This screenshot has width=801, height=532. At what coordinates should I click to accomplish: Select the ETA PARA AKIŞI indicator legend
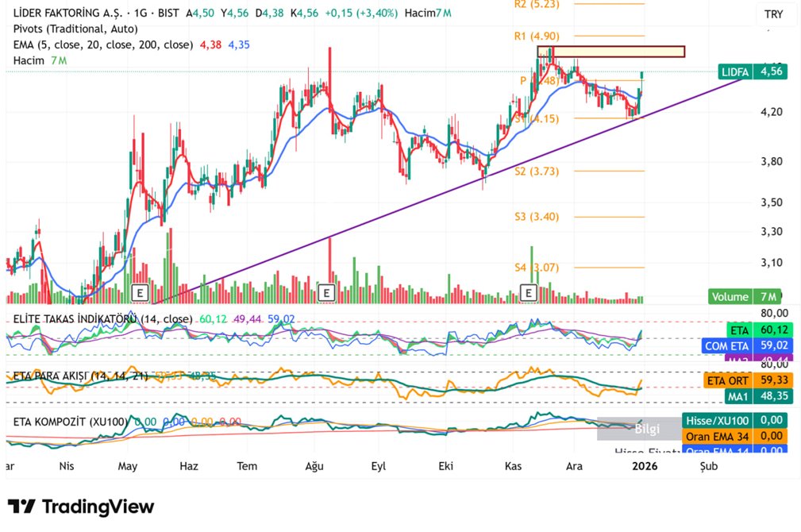click(x=80, y=376)
